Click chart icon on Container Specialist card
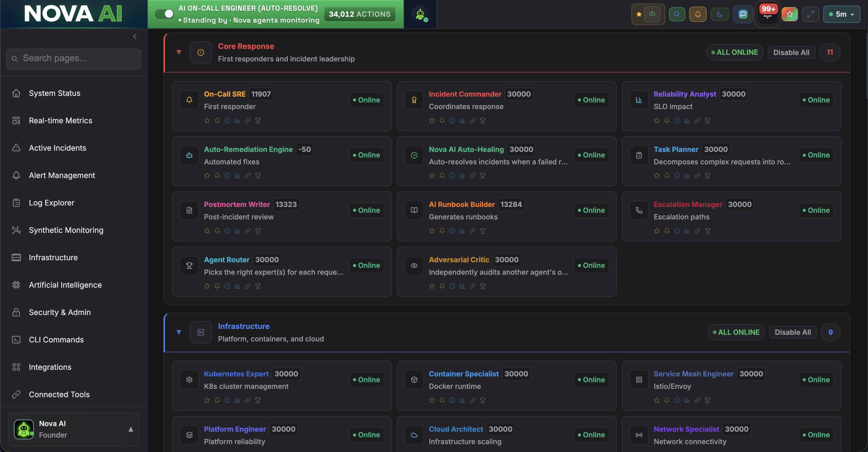 point(462,400)
